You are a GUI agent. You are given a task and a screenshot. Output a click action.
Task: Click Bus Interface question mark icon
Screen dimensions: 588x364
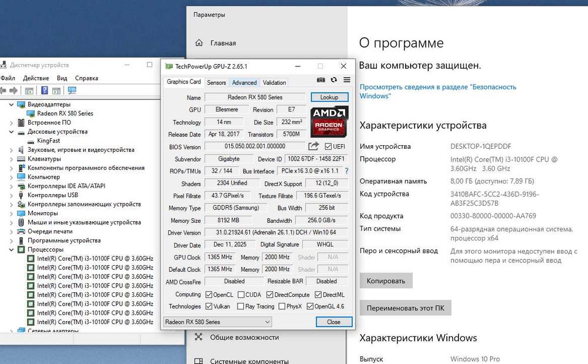pos(346,171)
